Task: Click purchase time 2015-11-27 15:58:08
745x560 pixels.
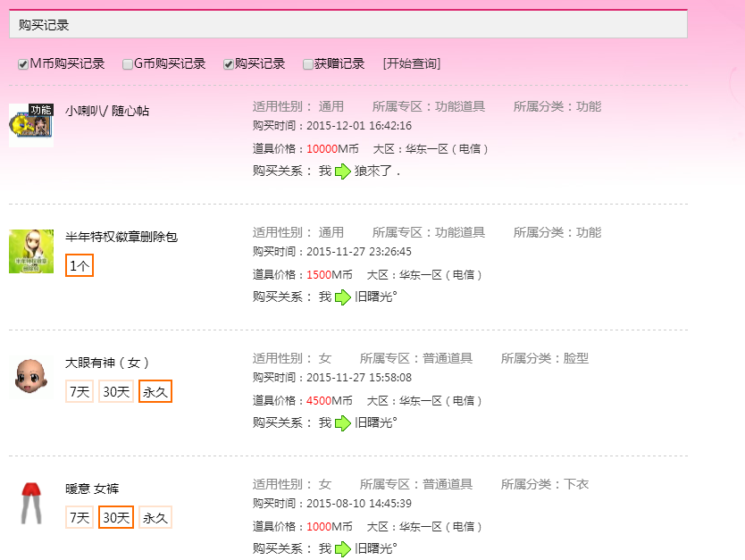Action: [x=359, y=378]
